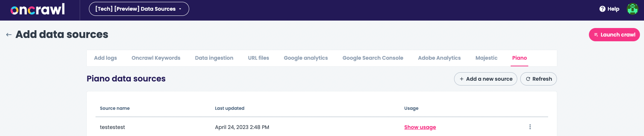Select the Adobe Analytics tab

coord(439,58)
